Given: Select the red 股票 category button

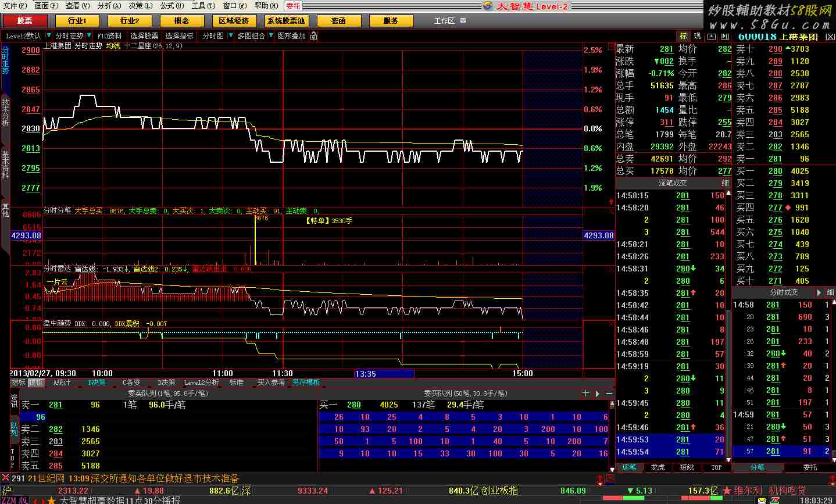Looking at the screenshot, I should [24, 20].
